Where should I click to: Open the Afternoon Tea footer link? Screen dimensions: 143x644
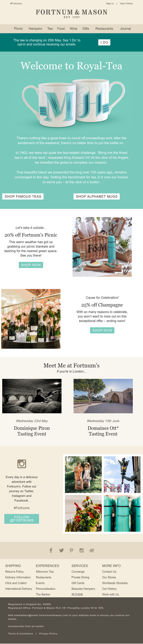tap(45, 571)
